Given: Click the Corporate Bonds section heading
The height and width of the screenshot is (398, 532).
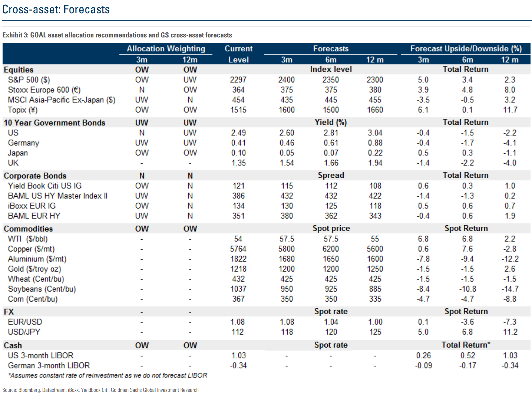Looking at the screenshot, I should [x=35, y=176].
